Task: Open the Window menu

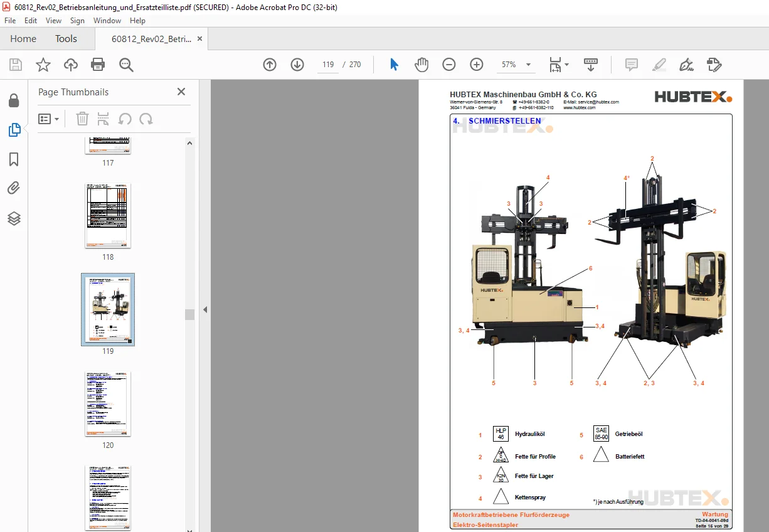Action: 107,21
